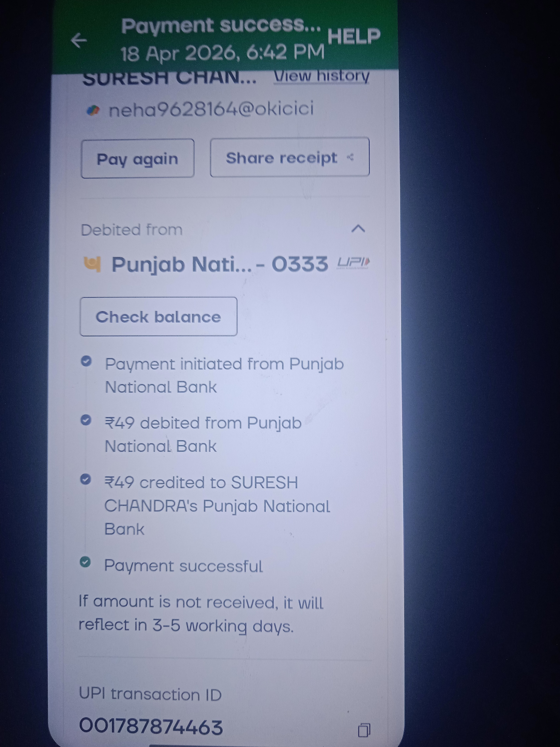The image size is (560, 747).
Task: Tap the UPI logo icon
Action: [353, 263]
